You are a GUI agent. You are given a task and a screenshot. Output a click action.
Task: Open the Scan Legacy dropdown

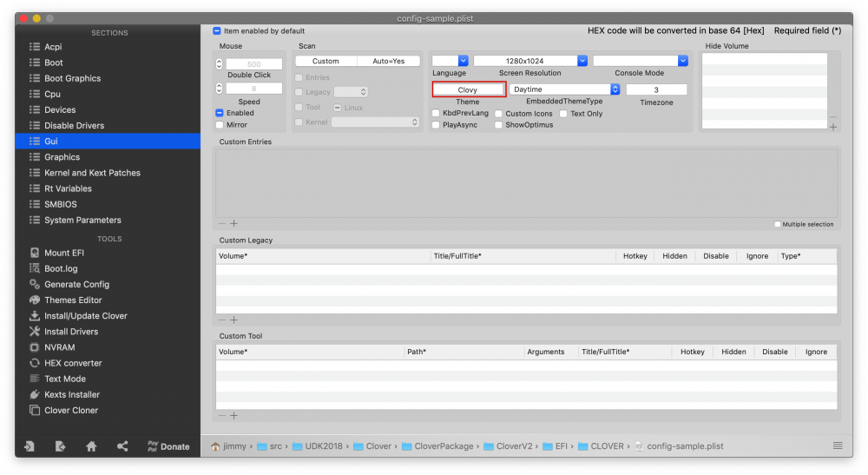[351, 92]
